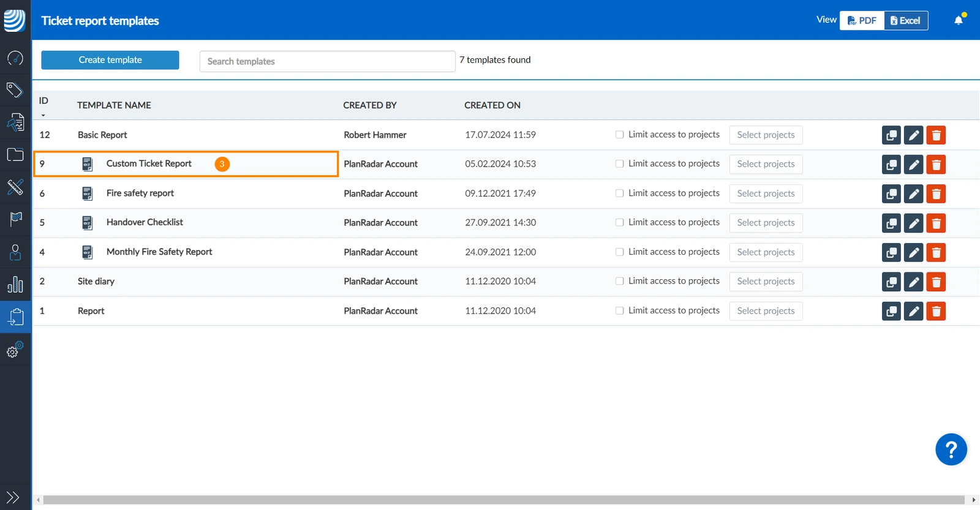The width and height of the screenshot is (980, 510).
Task: Sort by ID column arrow
Action: pyautogui.click(x=43, y=115)
